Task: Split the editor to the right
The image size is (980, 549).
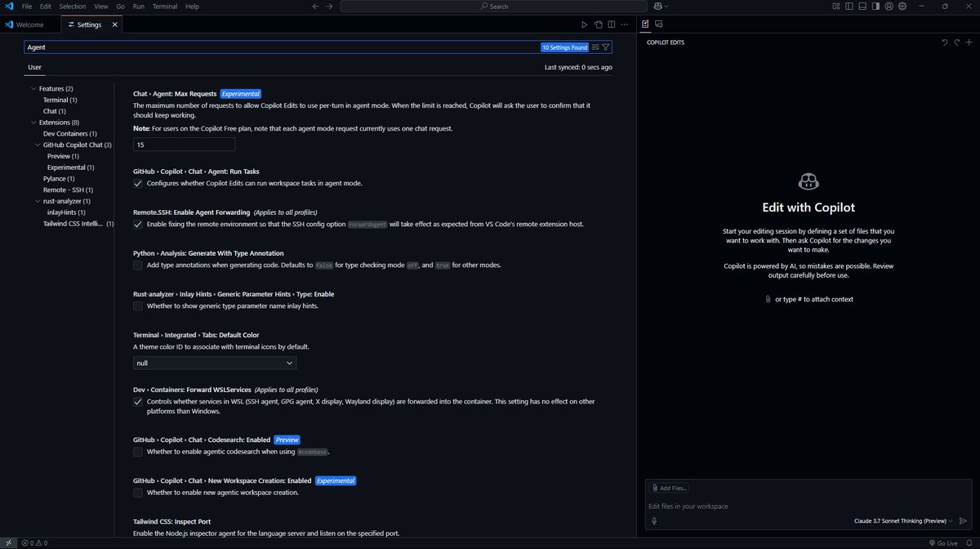Action: [611, 25]
